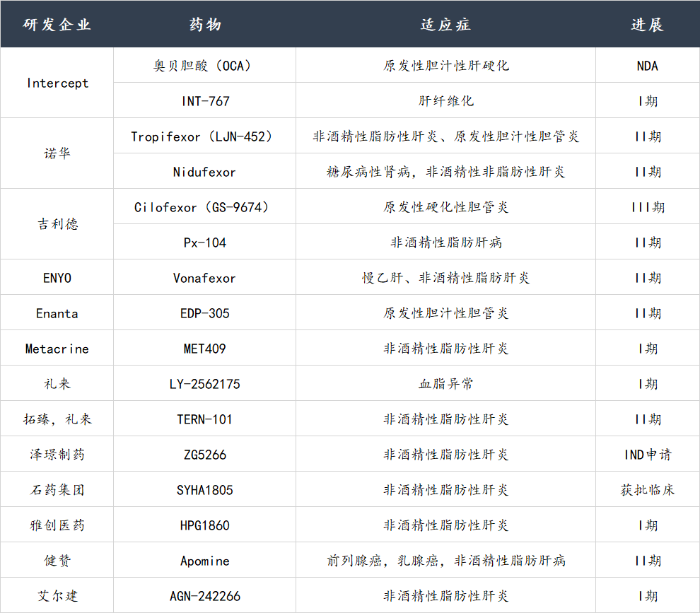Click the Nidufexor drug cell

click(x=204, y=171)
